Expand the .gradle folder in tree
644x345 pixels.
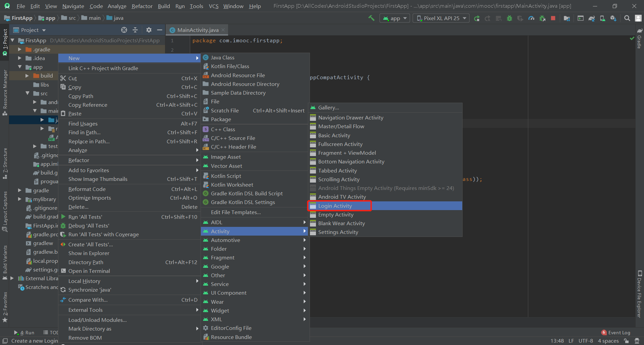[x=20, y=49]
